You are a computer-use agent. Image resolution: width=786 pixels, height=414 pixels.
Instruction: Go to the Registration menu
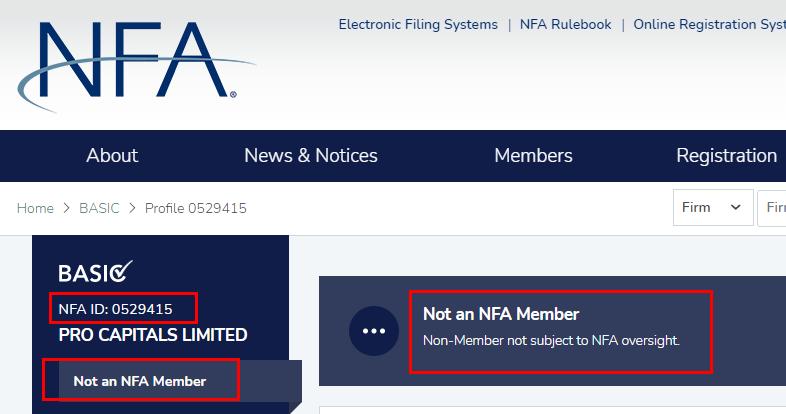coord(726,156)
